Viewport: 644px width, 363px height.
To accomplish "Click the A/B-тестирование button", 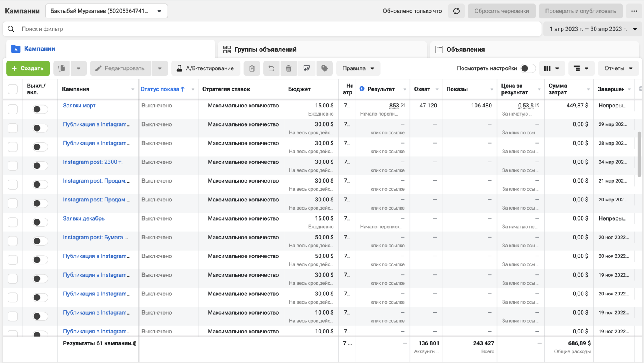I will point(205,68).
